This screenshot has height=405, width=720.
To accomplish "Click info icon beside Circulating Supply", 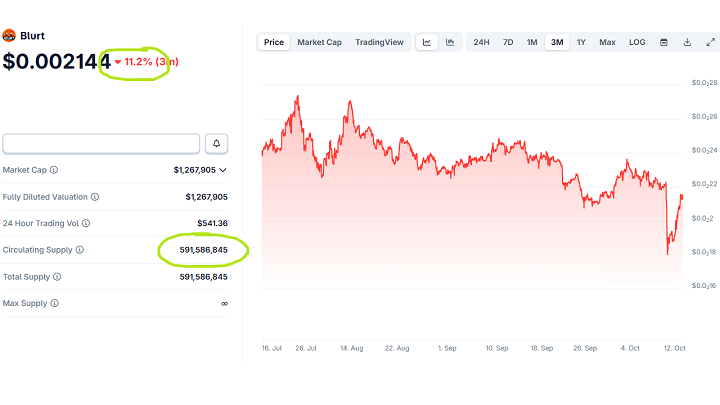I will pos(80,250).
